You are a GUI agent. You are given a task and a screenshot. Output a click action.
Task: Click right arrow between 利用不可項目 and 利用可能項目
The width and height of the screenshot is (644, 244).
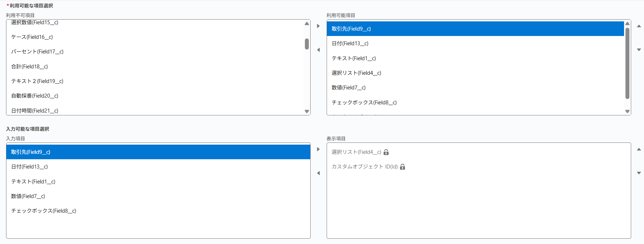tap(318, 26)
